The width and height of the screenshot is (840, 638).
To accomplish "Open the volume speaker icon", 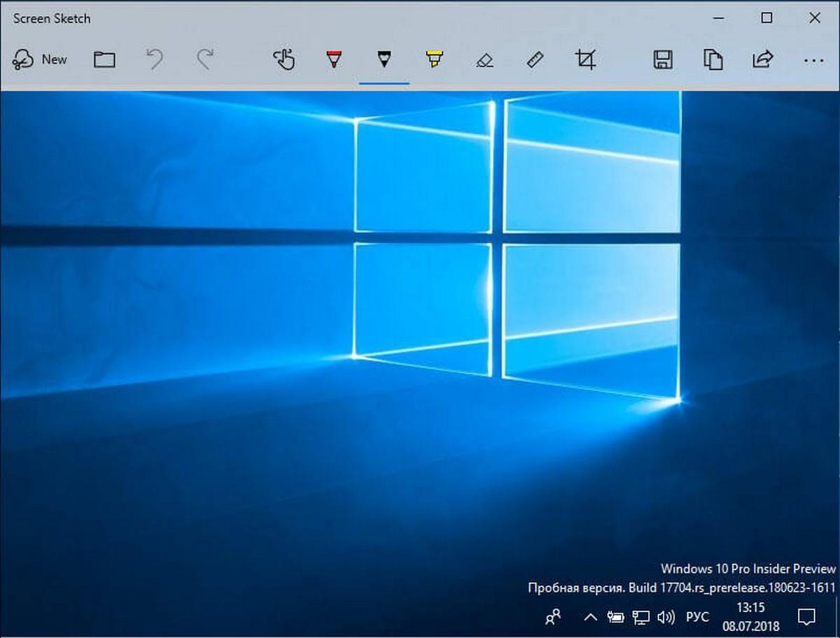I will click(x=666, y=617).
